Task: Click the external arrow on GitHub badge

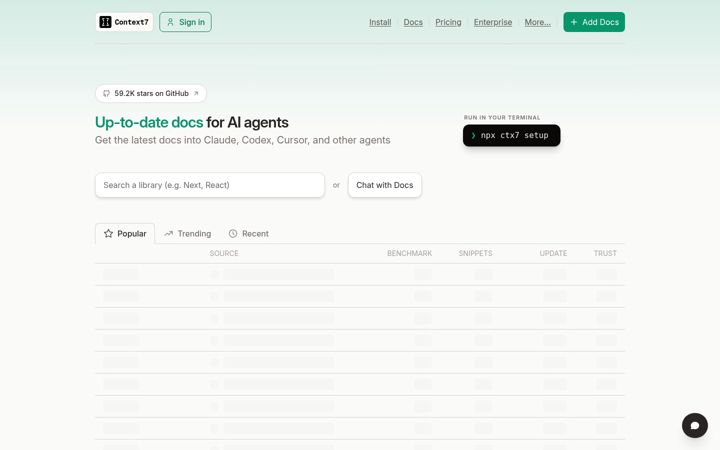Action: pos(196,93)
